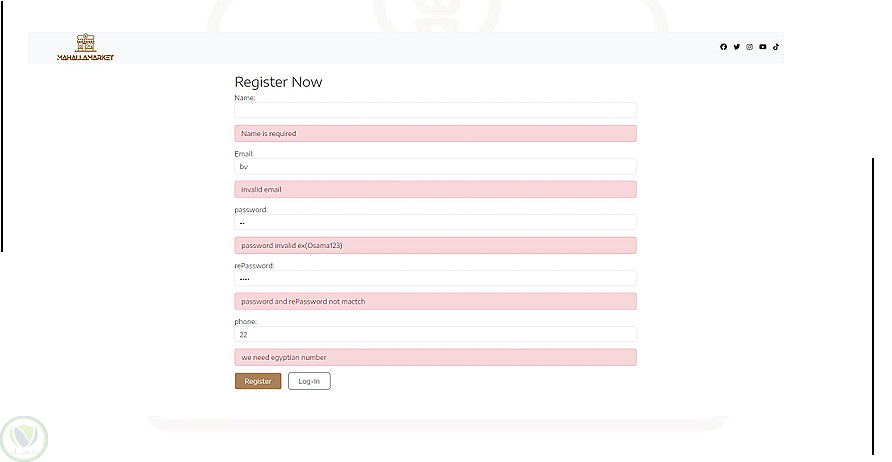The height and width of the screenshot is (462, 892).
Task: Open the TikTok social link
Action: tap(775, 47)
